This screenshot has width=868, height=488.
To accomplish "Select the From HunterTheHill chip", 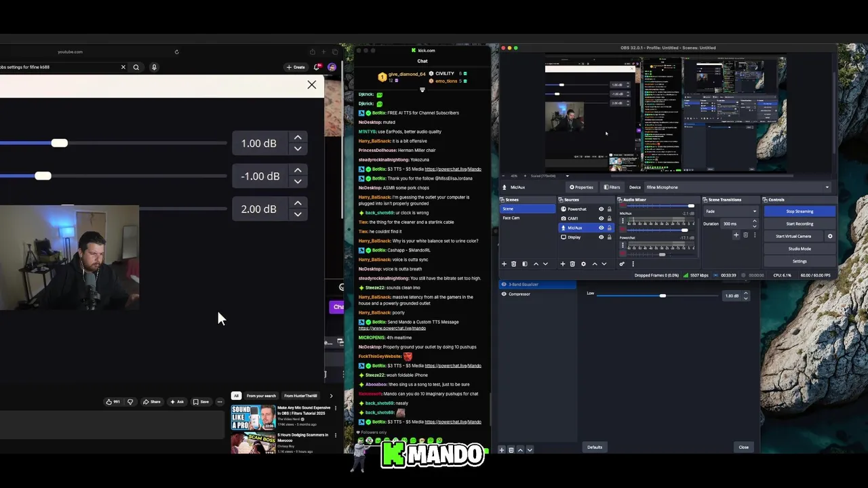I will point(300,396).
